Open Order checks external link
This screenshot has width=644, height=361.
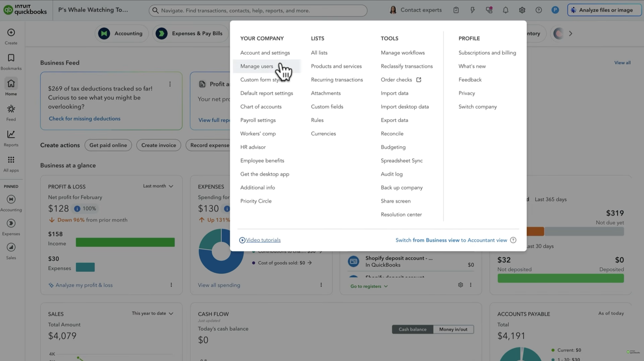click(401, 80)
